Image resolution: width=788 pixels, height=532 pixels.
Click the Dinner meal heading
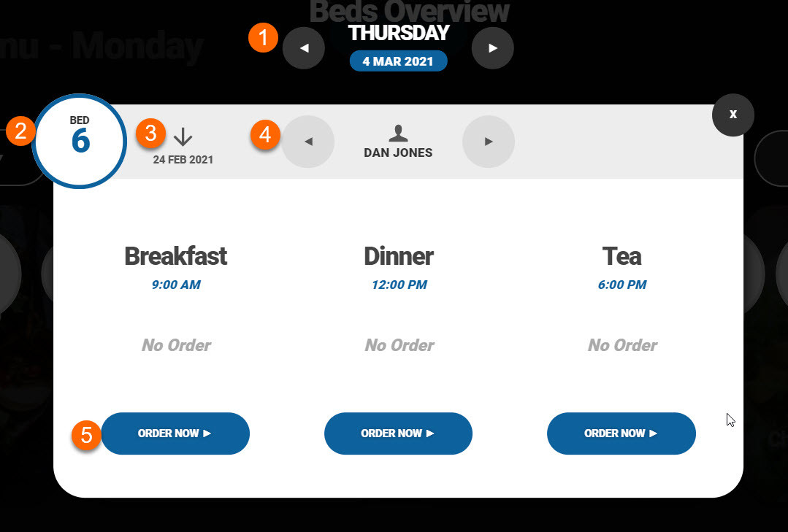point(399,256)
